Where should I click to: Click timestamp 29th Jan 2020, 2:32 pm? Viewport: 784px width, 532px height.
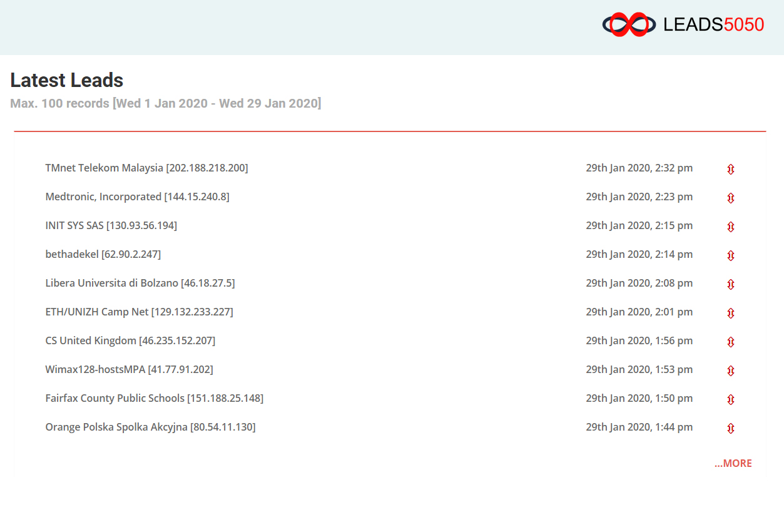click(639, 168)
